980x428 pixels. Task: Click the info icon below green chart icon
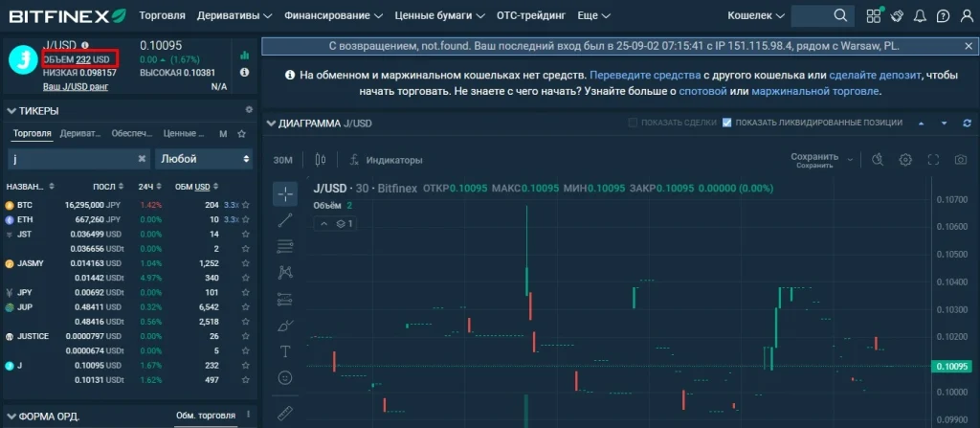point(244,73)
